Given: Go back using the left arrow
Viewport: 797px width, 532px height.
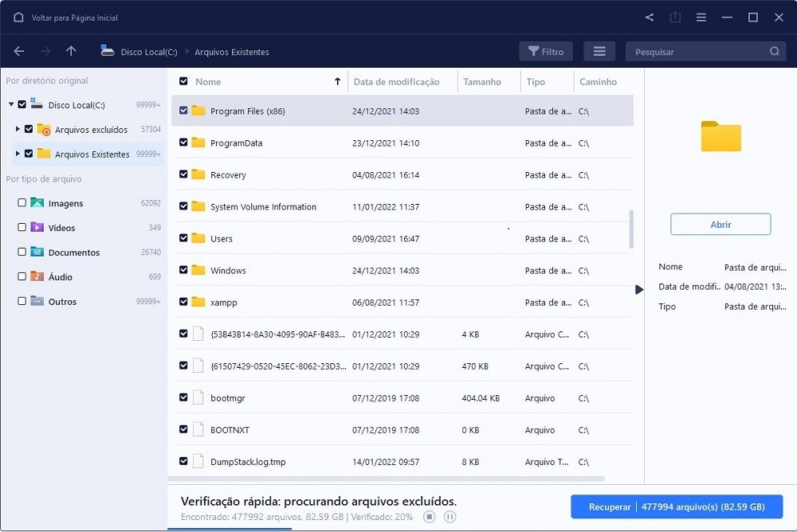Looking at the screenshot, I should tap(19, 52).
